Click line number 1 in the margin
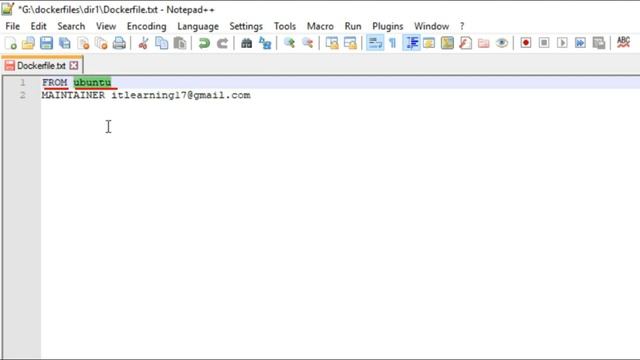 tap(23, 82)
